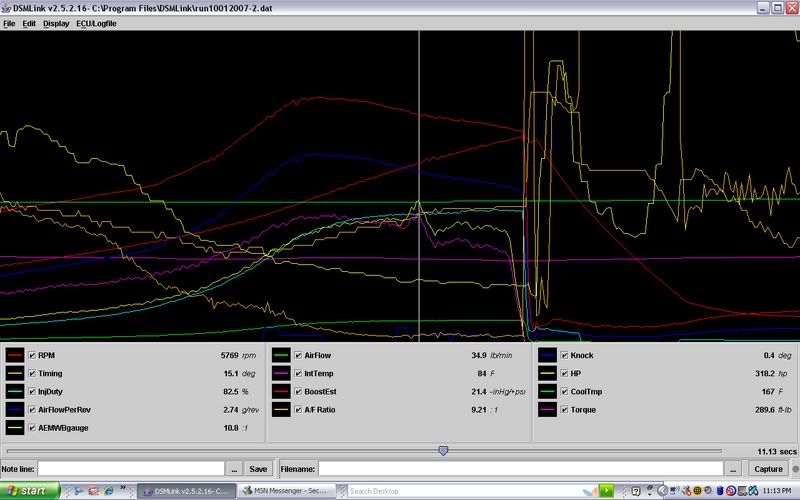Open the ECU/Logfile menu
This screenshot has height=500, width=800.
pos(96,23)
